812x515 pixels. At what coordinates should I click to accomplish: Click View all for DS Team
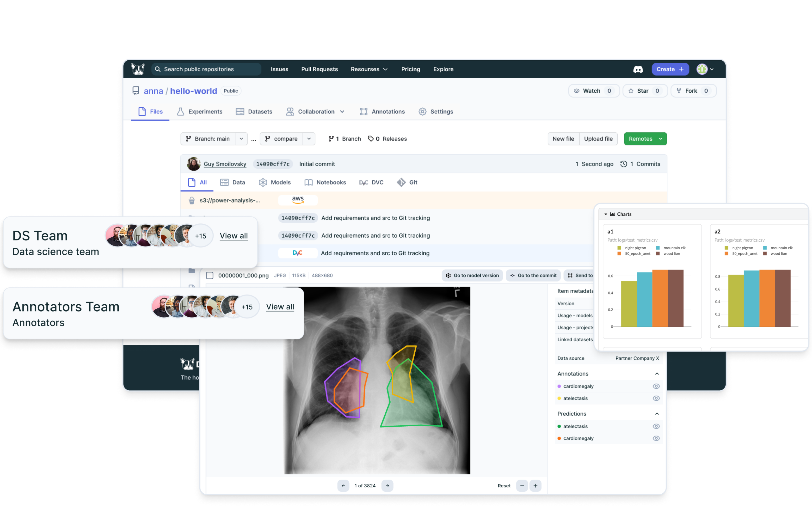tap(233, 236)
